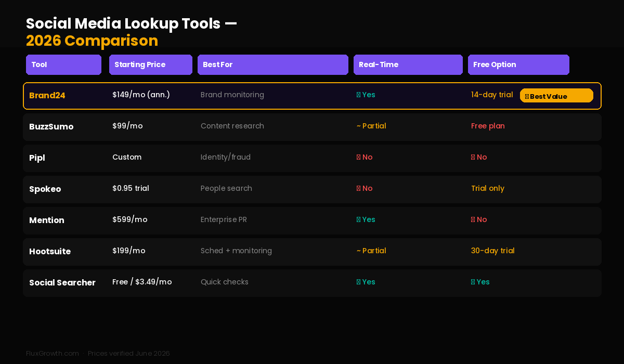Click the Hootsuite tool name
This screenshot has height=364, width=624.
coord(50,252)
